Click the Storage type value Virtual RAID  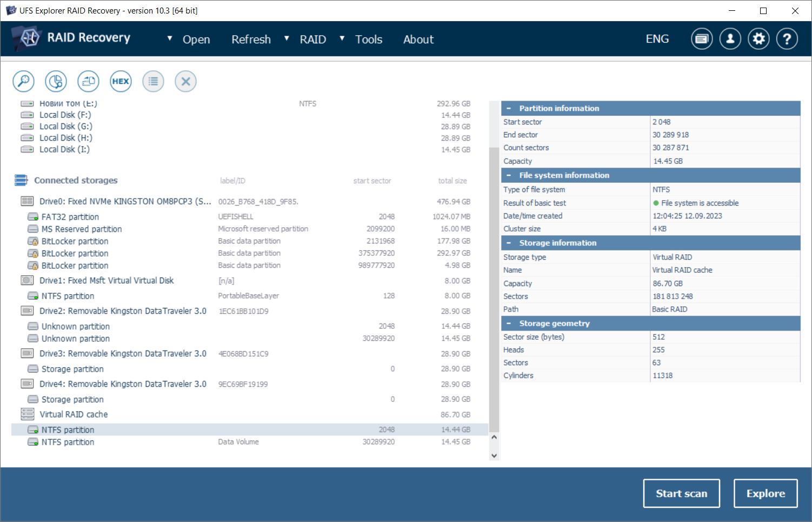pos(672,257)
